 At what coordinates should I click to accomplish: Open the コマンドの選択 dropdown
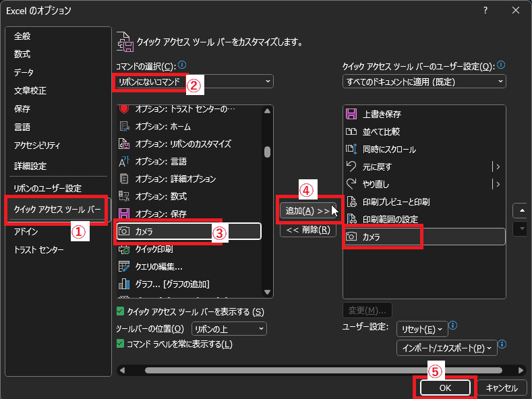pos(194,82)
